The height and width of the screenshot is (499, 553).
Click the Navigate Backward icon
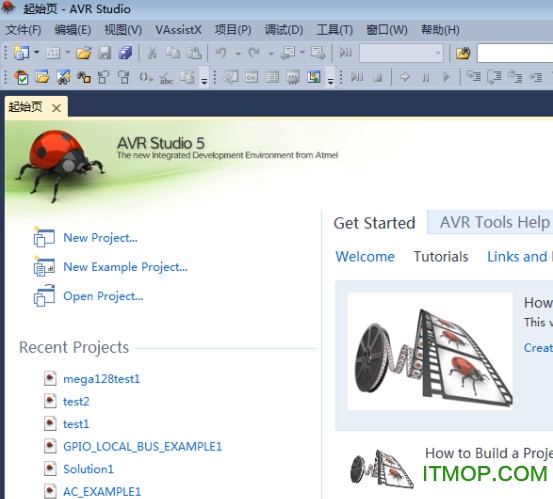288,53
